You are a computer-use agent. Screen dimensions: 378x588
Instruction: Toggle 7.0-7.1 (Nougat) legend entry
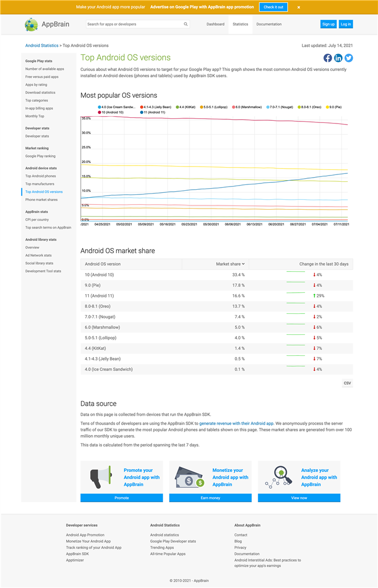[280, 107]
